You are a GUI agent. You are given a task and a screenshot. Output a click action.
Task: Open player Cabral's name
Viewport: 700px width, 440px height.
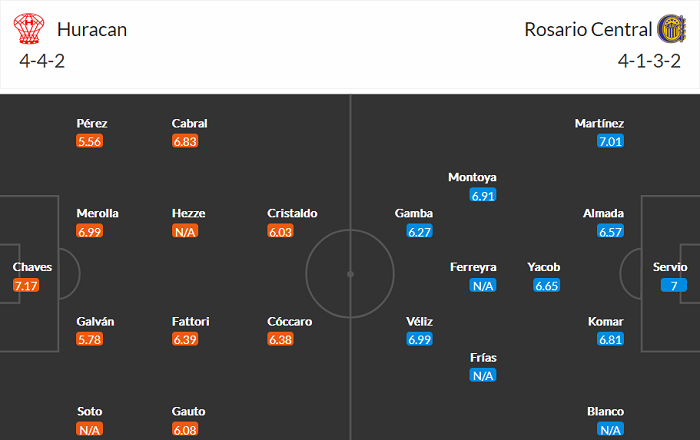[189, 123]
